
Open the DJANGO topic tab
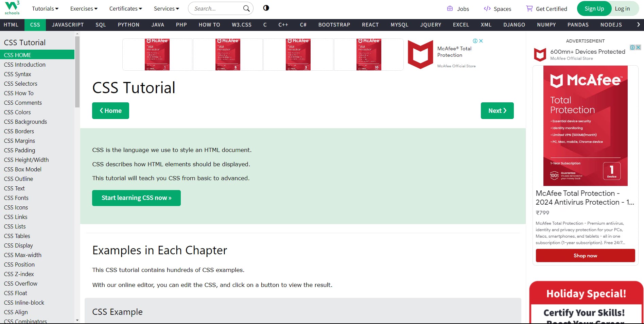point(514,25)
